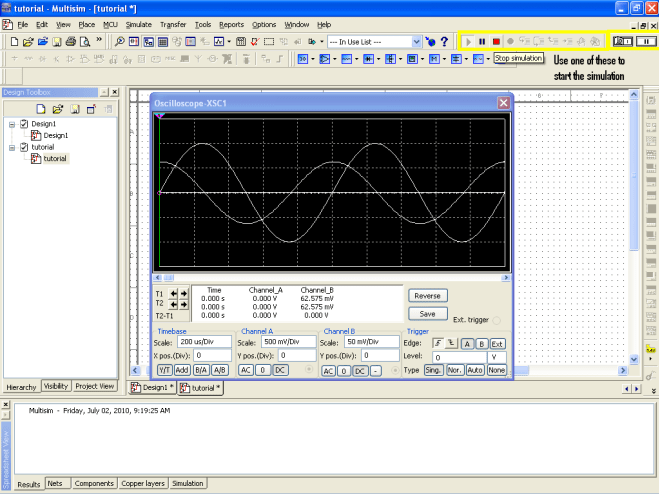Click the spreadsheet view grid icon

click(162, 42)
